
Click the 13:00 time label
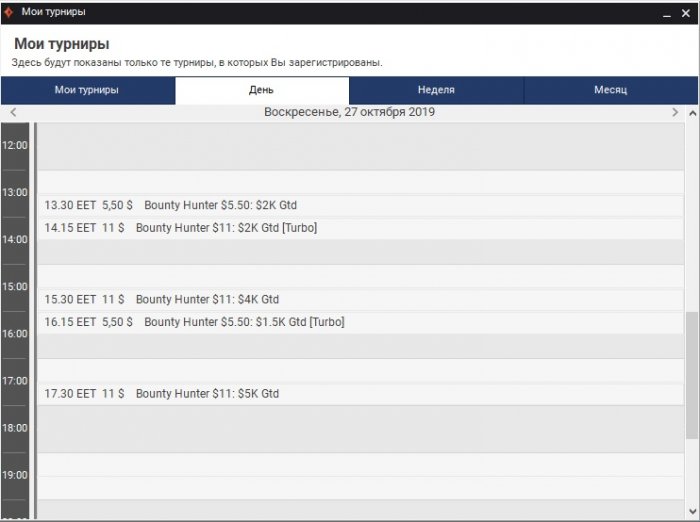pyautogui.click(x=15, y=192)
